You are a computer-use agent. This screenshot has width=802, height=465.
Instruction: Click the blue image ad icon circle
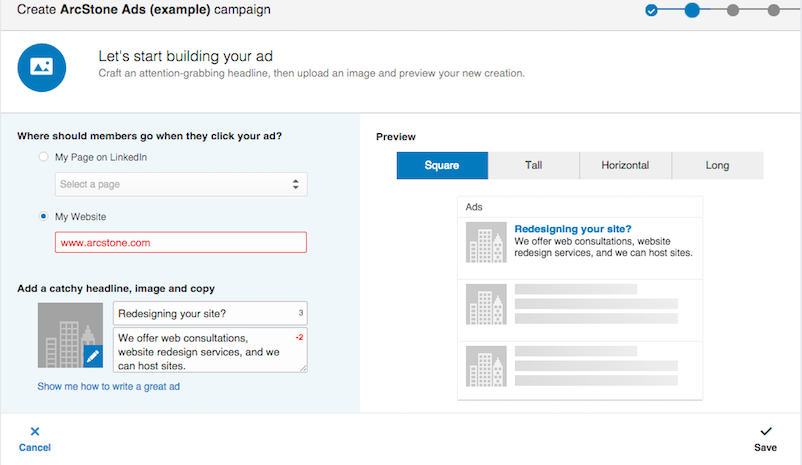(x=41, y=68)
